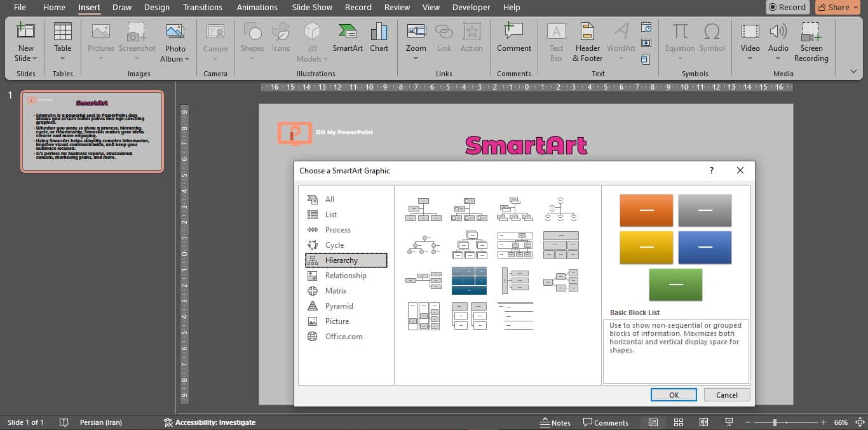
Task: Toggle the Comments pane
Action: (607, 422)
